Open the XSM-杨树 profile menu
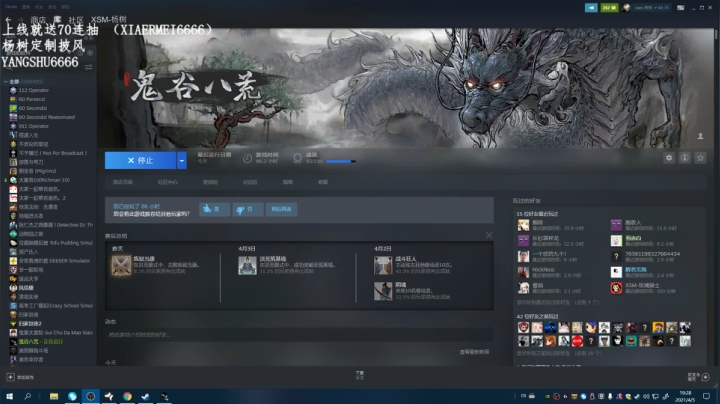 [108, 19]
